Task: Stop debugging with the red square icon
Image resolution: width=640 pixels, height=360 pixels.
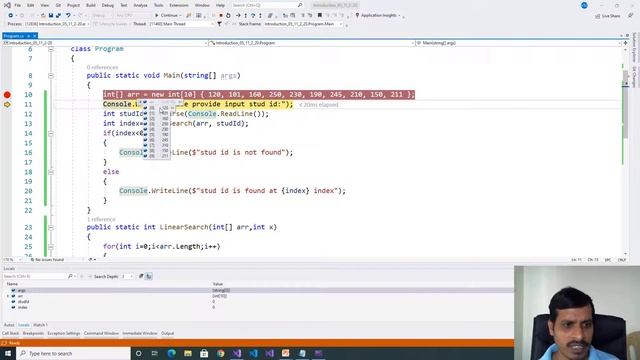Action: (x=221, y=16)
